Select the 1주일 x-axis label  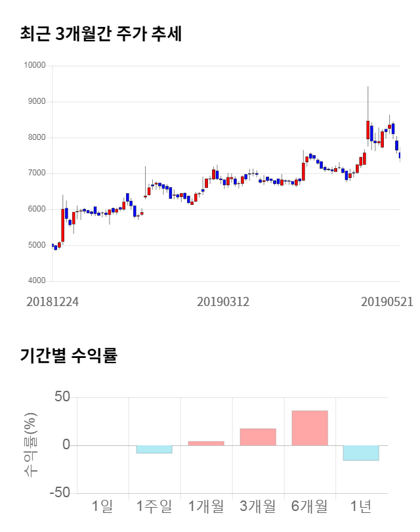pos(154,506)
